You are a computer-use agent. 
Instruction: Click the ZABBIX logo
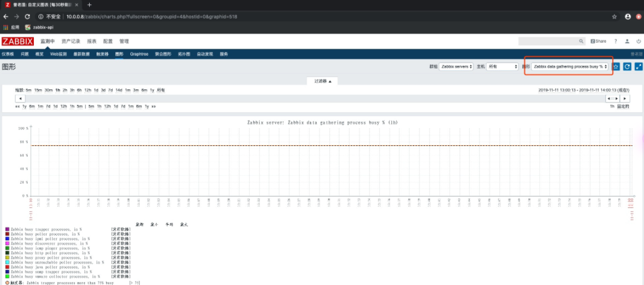tap(17, 42)
